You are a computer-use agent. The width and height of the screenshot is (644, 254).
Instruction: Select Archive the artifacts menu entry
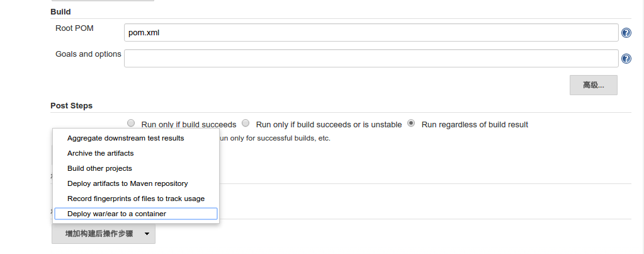101,153
